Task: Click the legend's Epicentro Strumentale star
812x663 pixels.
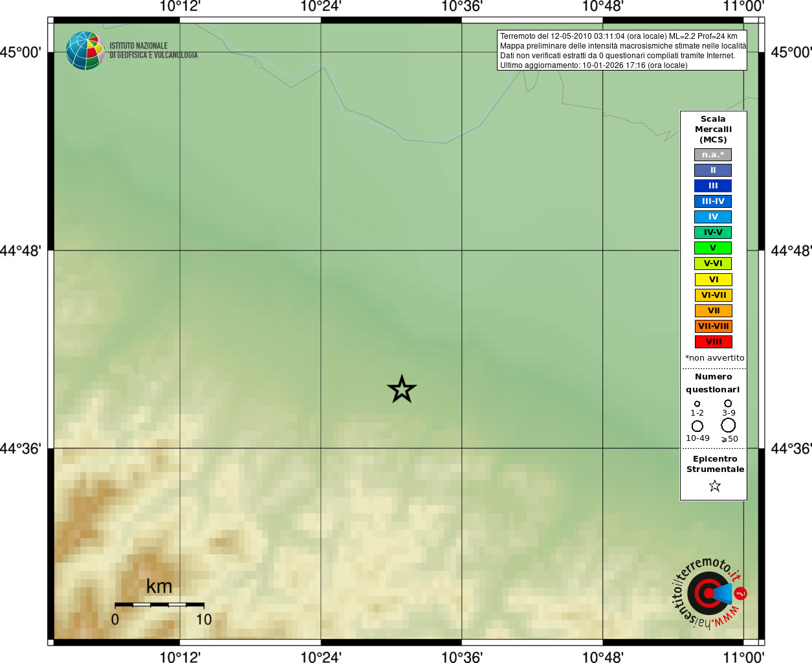Action: pos(714,486)
